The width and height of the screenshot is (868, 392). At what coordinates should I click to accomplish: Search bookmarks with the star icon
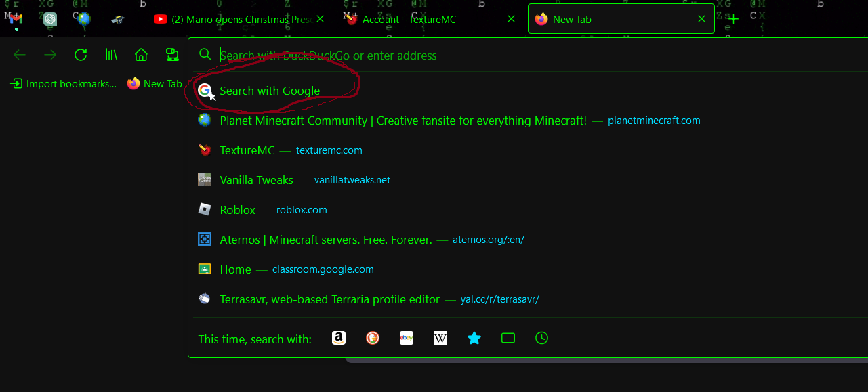click(x=474, y=338)
